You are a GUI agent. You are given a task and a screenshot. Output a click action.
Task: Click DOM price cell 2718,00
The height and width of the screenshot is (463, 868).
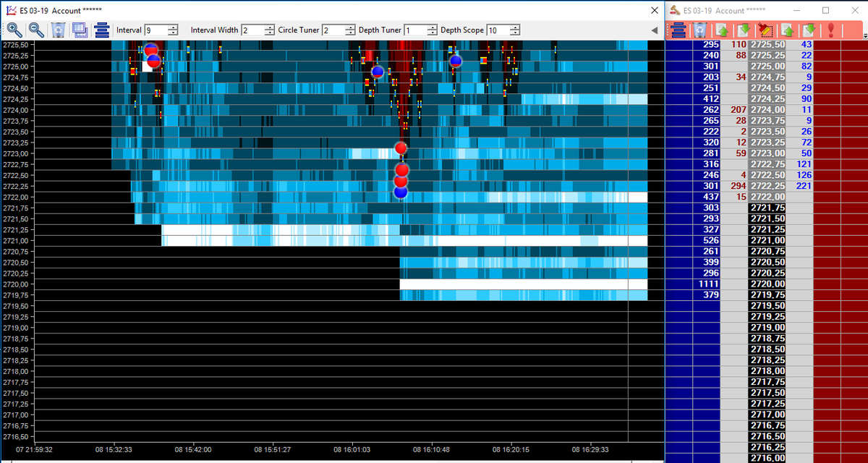coord(767,371)
